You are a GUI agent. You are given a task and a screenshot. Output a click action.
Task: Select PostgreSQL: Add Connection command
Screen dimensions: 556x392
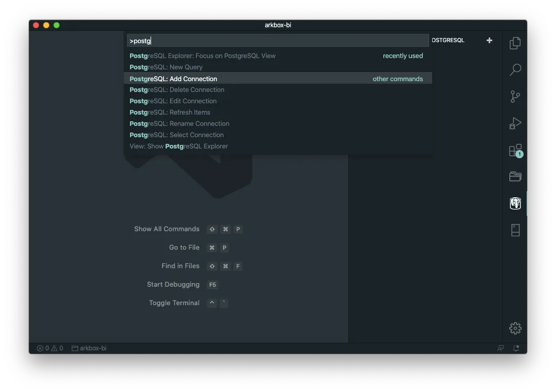[277, 79]
